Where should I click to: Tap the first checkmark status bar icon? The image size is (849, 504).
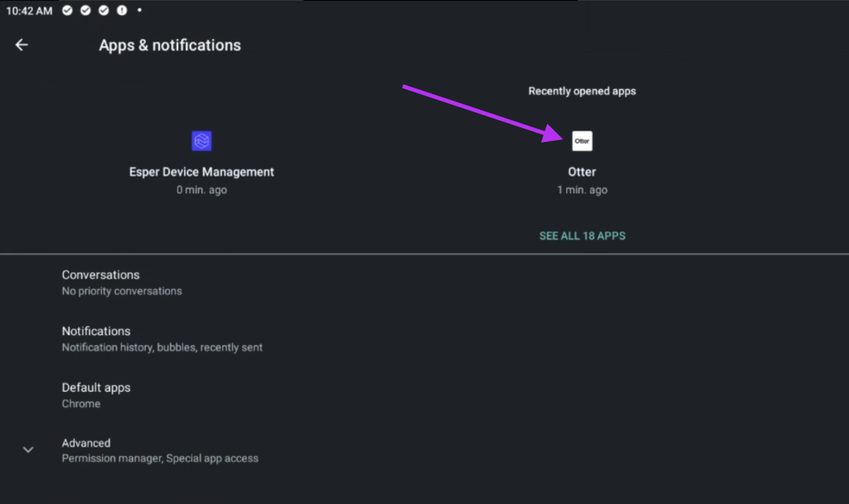point(68,10)
